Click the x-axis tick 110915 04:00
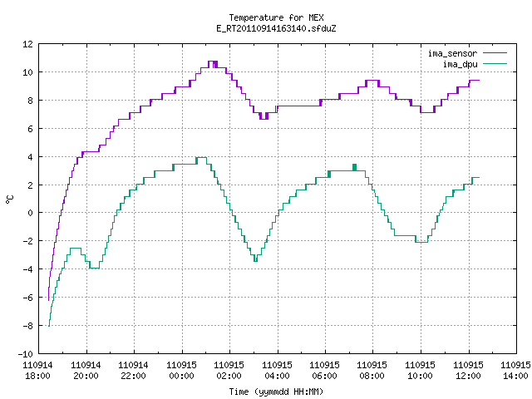Screen dimensions: 532x399 click(x=278, y=371)
